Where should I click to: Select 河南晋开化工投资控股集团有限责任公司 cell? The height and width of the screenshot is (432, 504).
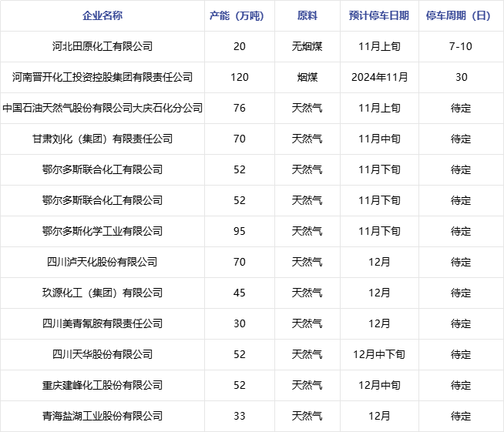click(x=102, y=77)
